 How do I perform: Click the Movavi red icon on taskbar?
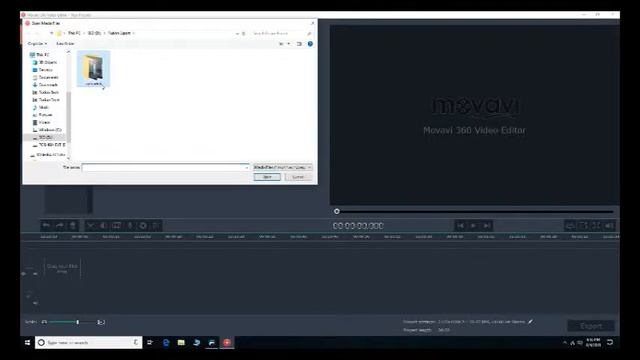point(227,342)
